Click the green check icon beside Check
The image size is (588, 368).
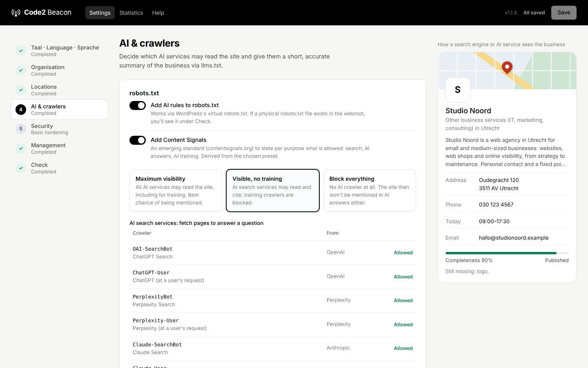coord(21,168)
